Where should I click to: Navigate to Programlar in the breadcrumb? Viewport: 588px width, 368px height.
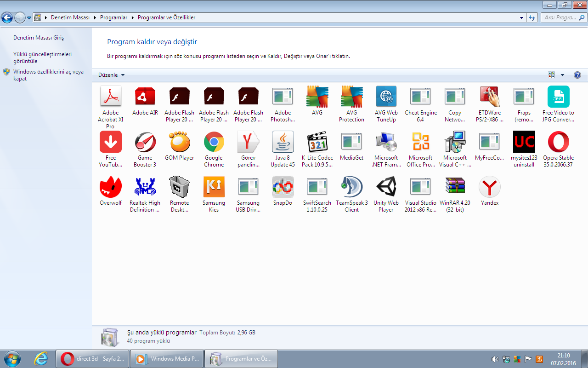tap(113, 17)
